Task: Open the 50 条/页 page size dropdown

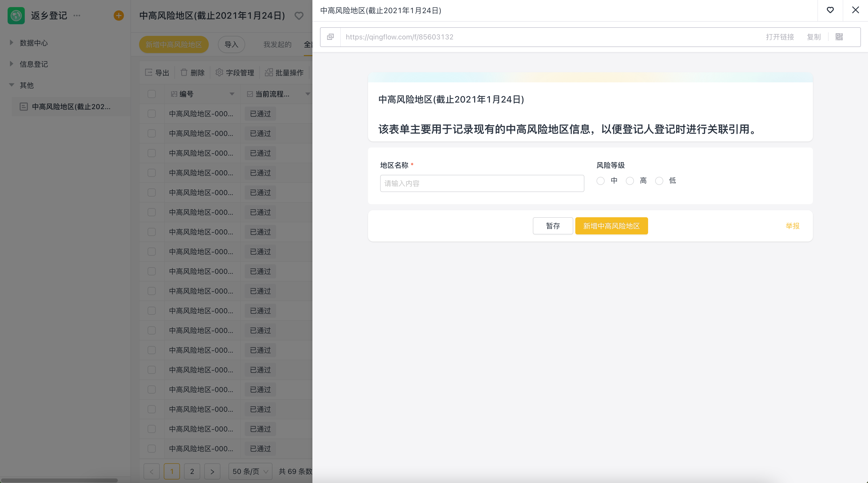Action: pyautogui.click(x=250, y=471)
